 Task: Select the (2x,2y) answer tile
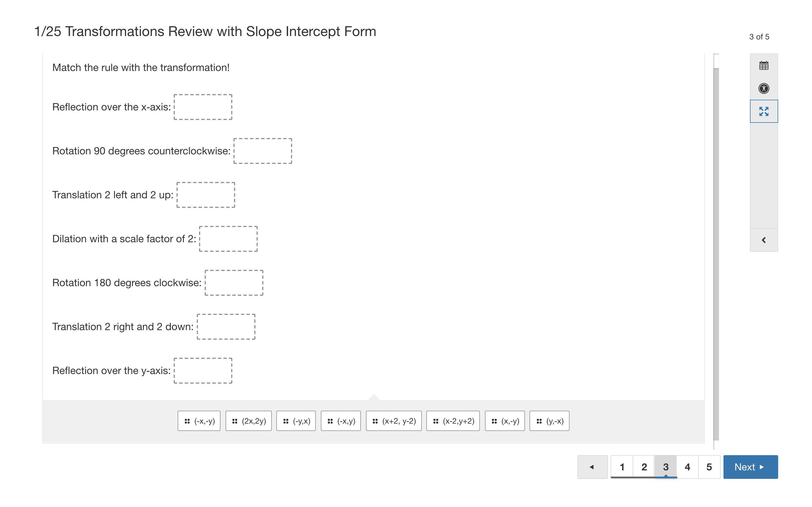248,421
